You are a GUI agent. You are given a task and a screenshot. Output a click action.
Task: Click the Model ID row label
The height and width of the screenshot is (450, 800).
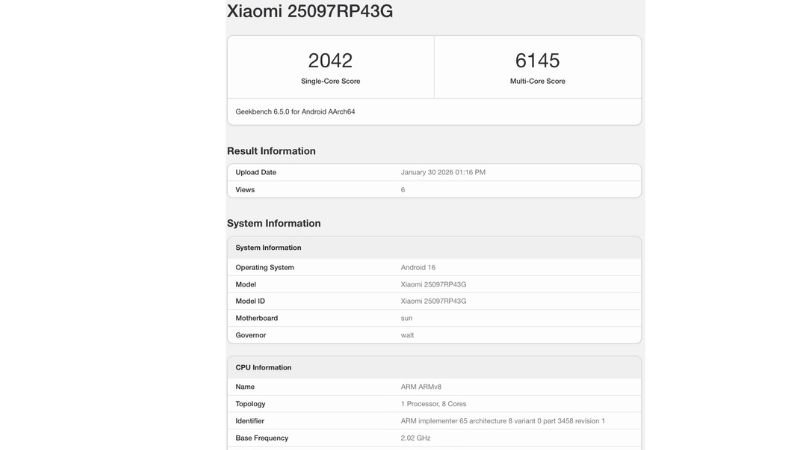pos(250,302)
